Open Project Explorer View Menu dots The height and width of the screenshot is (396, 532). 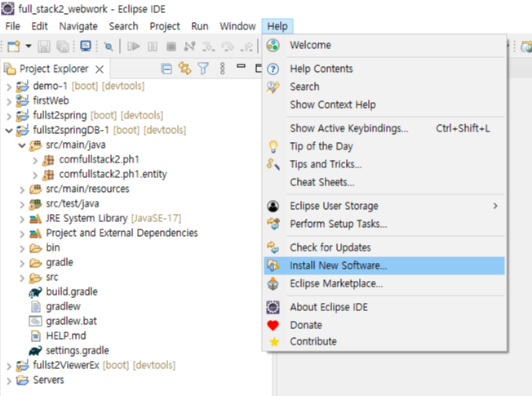tap(222, 69)
